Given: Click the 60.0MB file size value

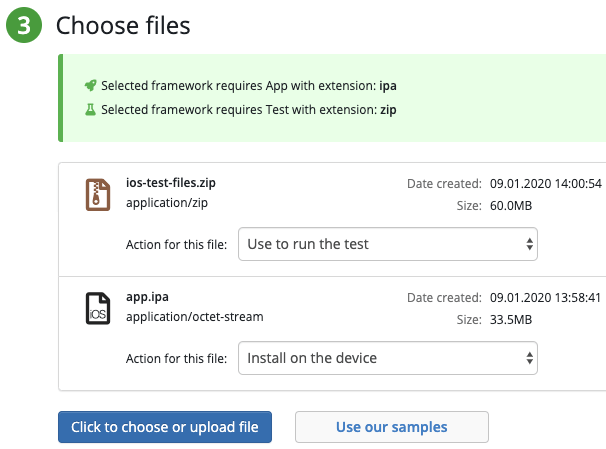Looking at the screenshot, I should tap(513, 206).
